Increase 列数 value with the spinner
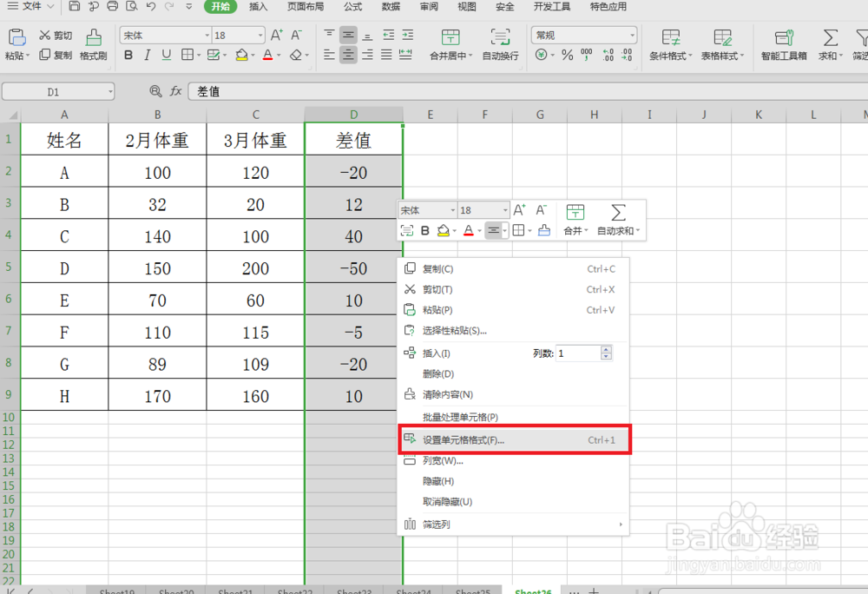The height and width of the screenshot is (594, 868). pyautogui.click(x=608, y=348)
